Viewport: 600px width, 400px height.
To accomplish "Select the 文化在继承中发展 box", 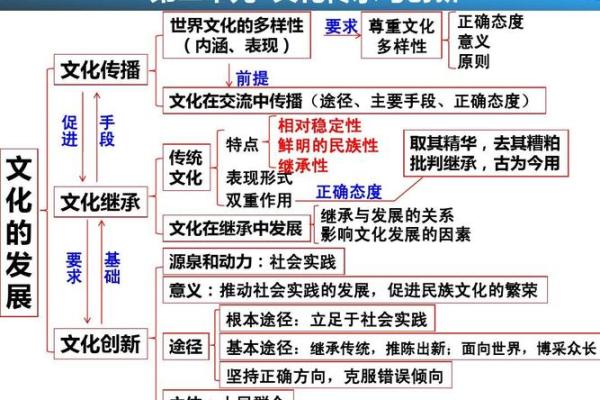I will 236,229.
